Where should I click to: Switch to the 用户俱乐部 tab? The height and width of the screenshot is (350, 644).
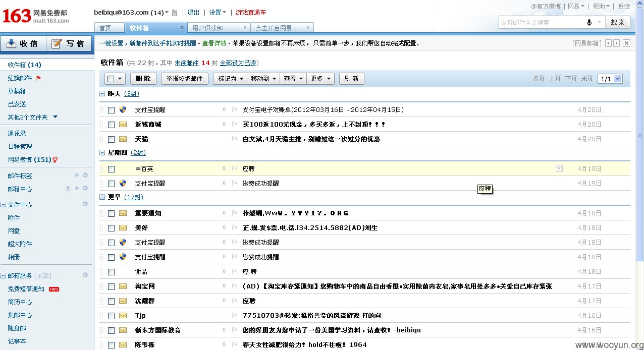point(219,28)
